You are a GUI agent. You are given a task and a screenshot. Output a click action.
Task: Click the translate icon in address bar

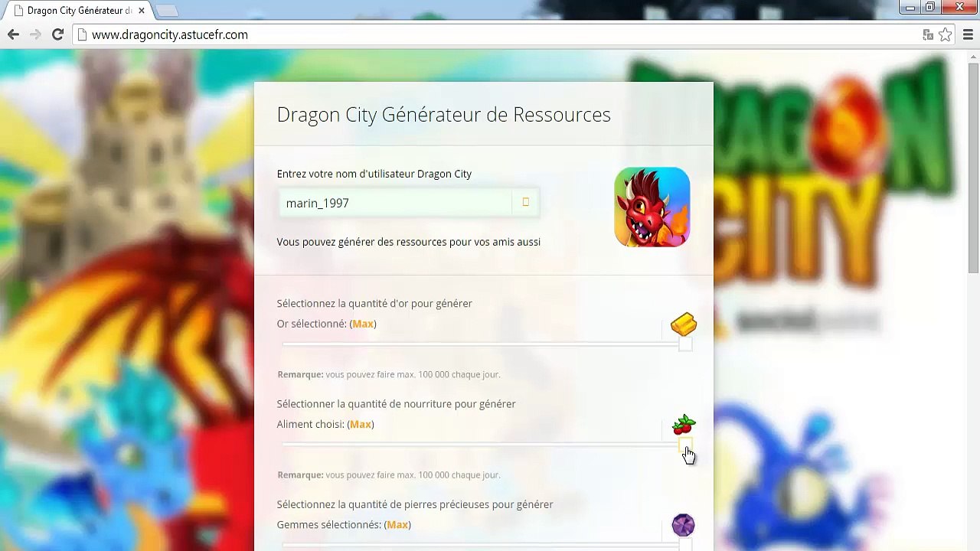pyautogui.click(x=928, y=34)
